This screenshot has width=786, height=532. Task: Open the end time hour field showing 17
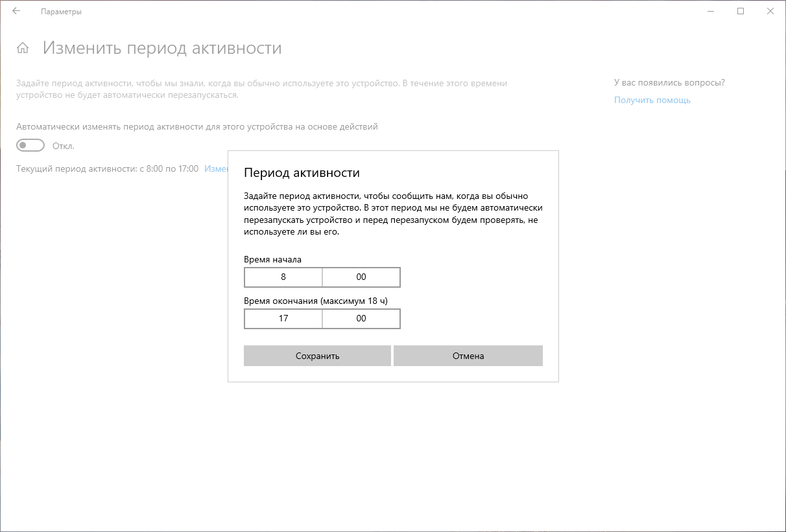pyautogui.click(x=283, y=318)
